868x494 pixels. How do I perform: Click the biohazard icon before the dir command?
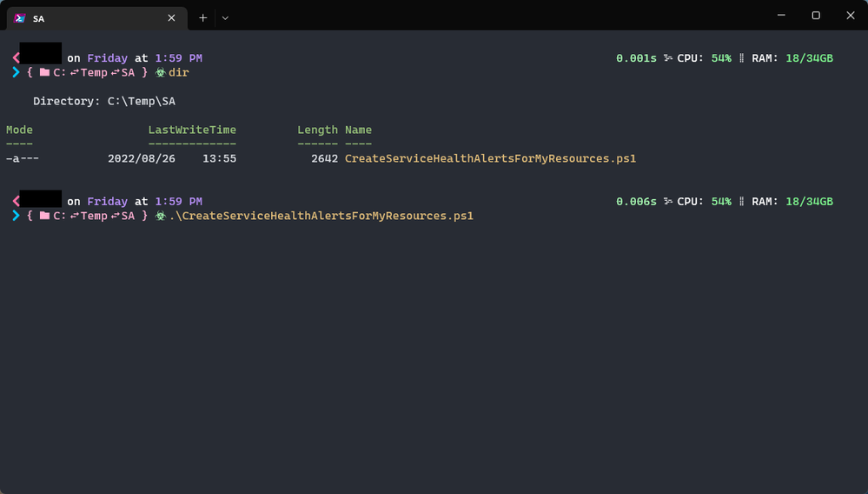click(x=160, y=72)
